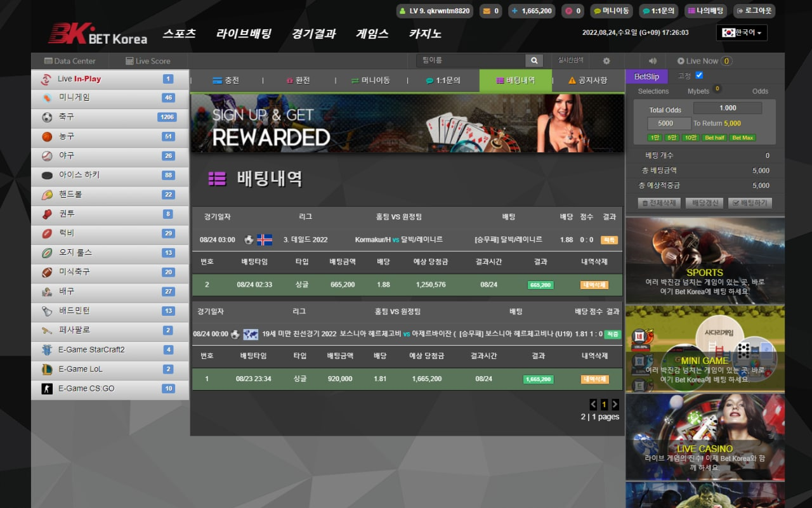
Task: Click 내역삭제 for bet number 1
Action: click(x=594, y=379)
